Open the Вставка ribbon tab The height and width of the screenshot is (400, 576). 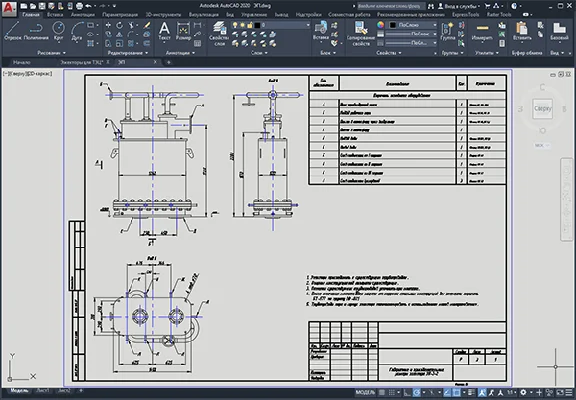55,15
